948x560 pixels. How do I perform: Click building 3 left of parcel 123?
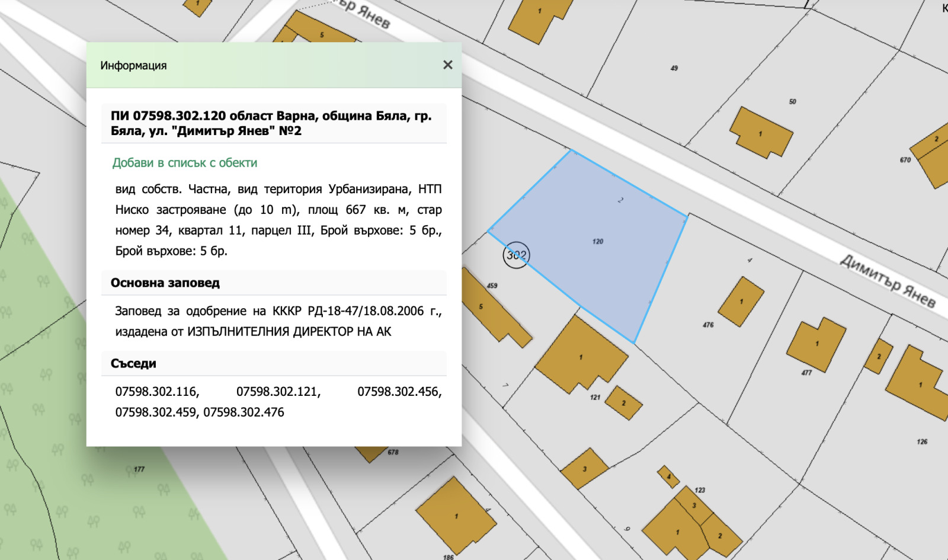[584, 469]
